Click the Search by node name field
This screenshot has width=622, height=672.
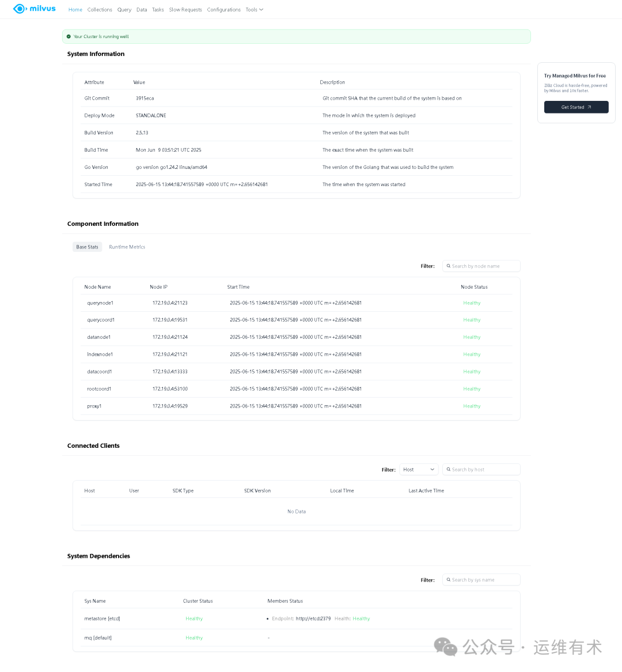[x=484, y=266]
